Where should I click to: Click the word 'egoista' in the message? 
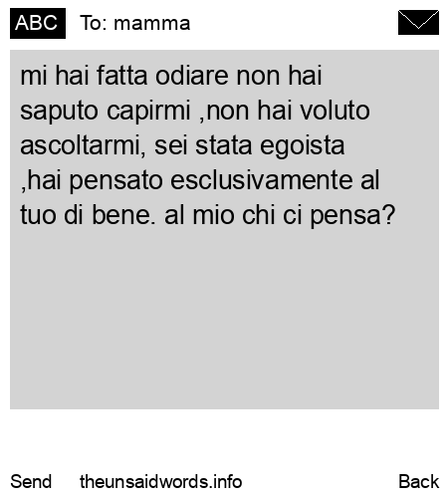coord(303,146)
